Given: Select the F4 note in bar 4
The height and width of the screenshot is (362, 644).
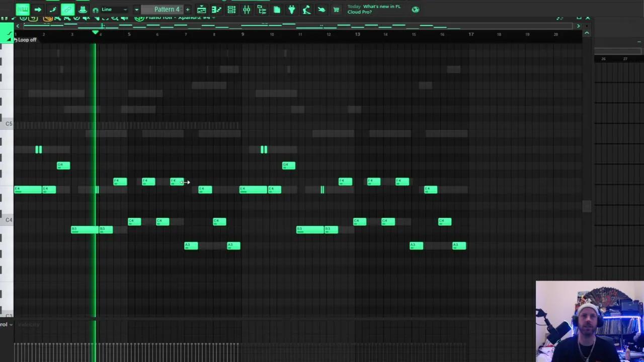Looking at the screenshot, I should (120, 182).
